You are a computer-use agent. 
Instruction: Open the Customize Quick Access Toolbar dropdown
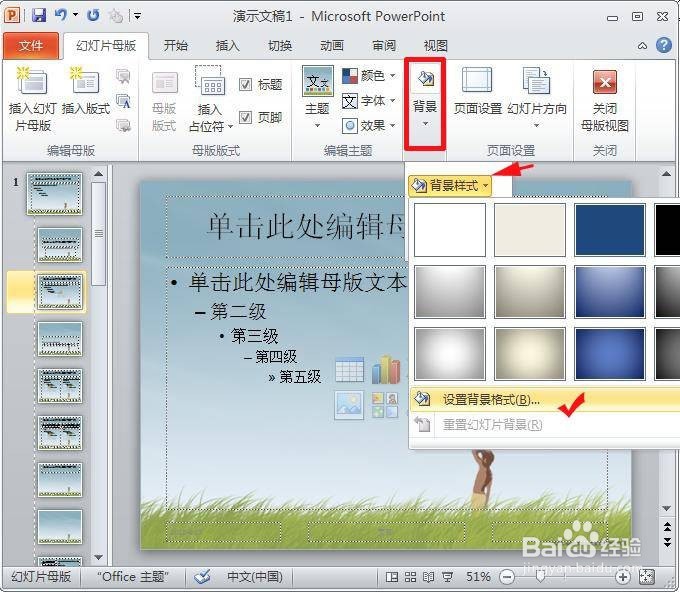(137, 16)
